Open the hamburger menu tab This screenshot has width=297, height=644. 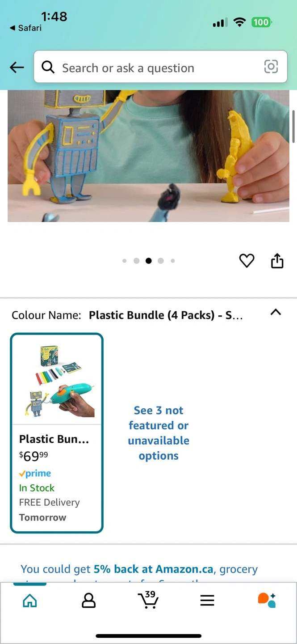pyautogui.click(x=207, y=601)
